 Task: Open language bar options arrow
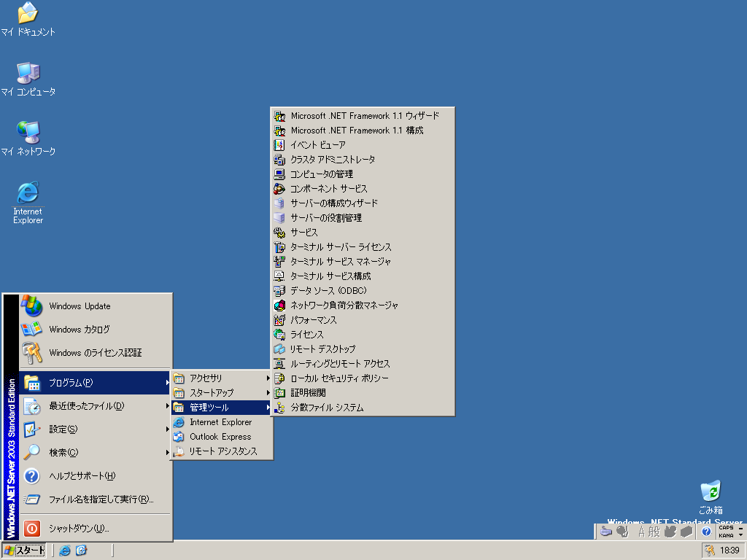[740, 535]
